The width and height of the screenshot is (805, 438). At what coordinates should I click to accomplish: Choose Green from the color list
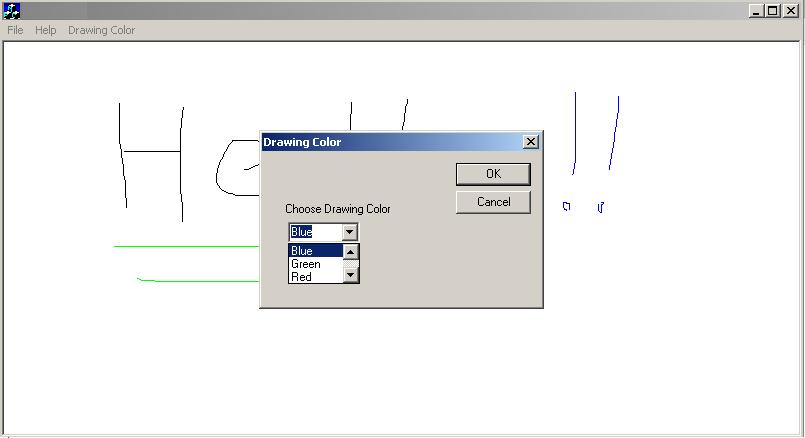pyautogui.click(x=314, y=264)
